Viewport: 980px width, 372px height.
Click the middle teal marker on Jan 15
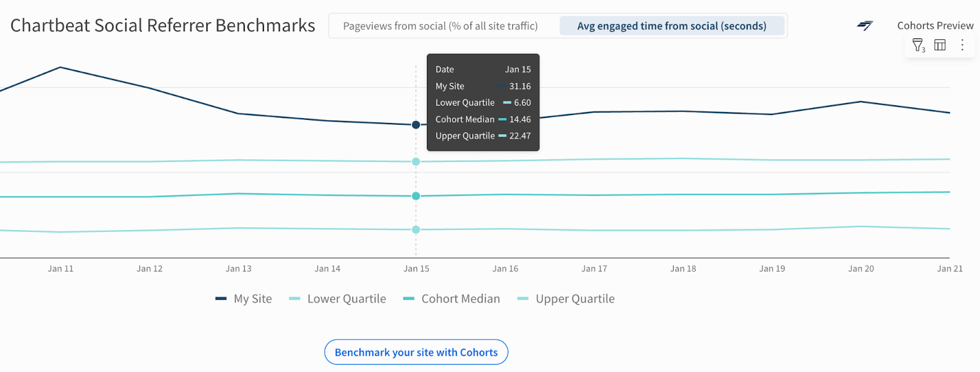point(416,196)
